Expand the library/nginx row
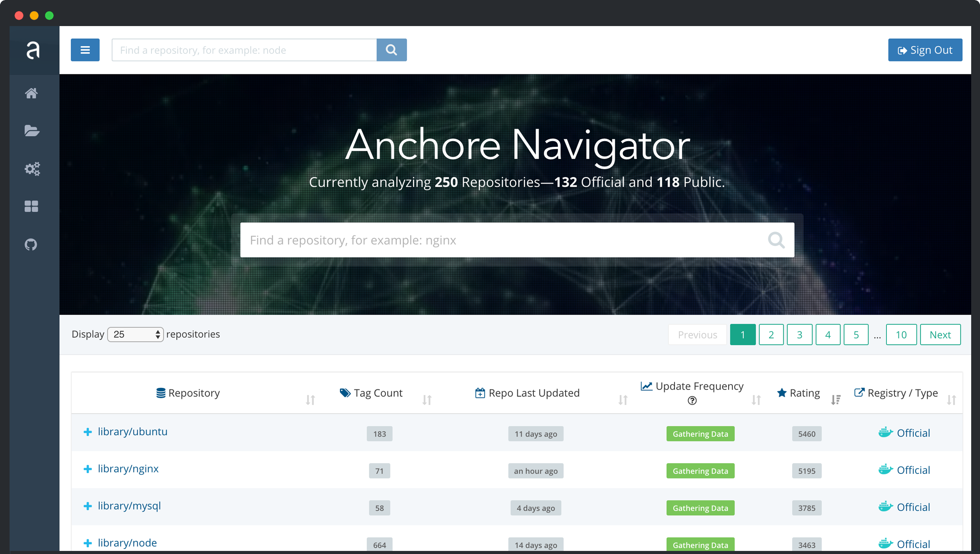This screenshot has width=980, height=554. tap(88, 469)
